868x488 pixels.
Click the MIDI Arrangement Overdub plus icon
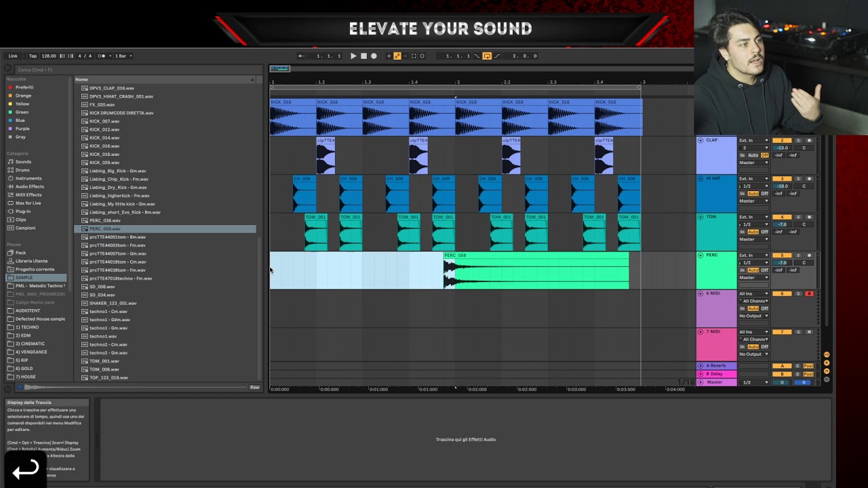pos(389,56)
